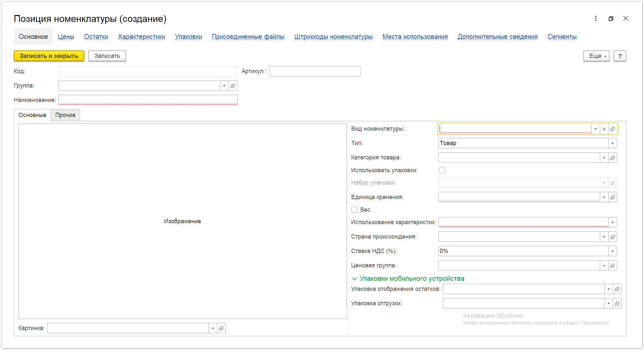Open the Тип dropdown showing Товар
This screenshot has width=644, height=350.
[613, 143]
